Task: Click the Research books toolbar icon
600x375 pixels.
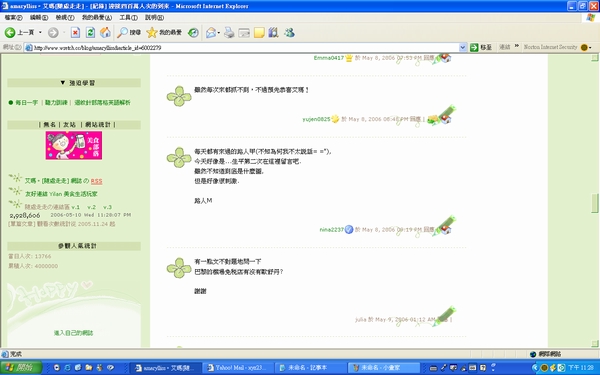Action: pyautogui.click(x=273, y=33)
